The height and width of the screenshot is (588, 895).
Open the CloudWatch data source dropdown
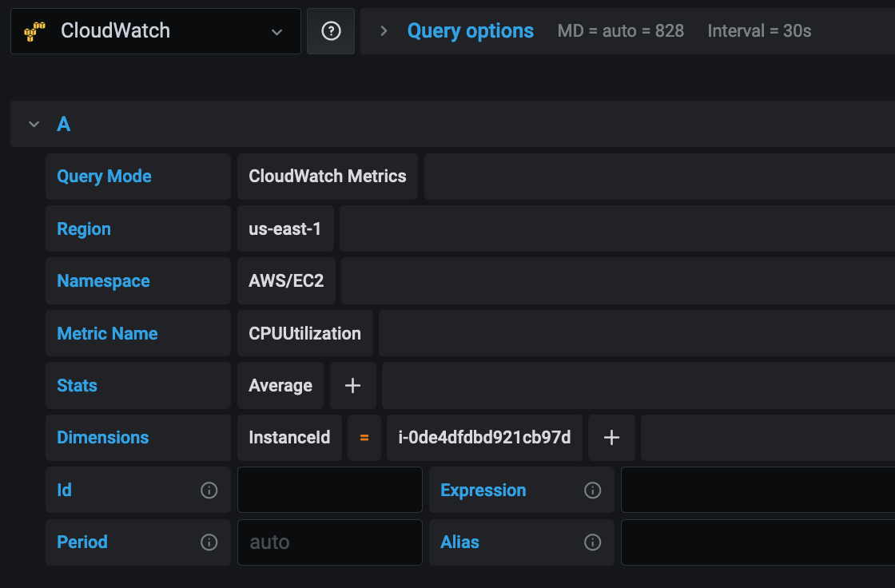[x=155, y=31]
